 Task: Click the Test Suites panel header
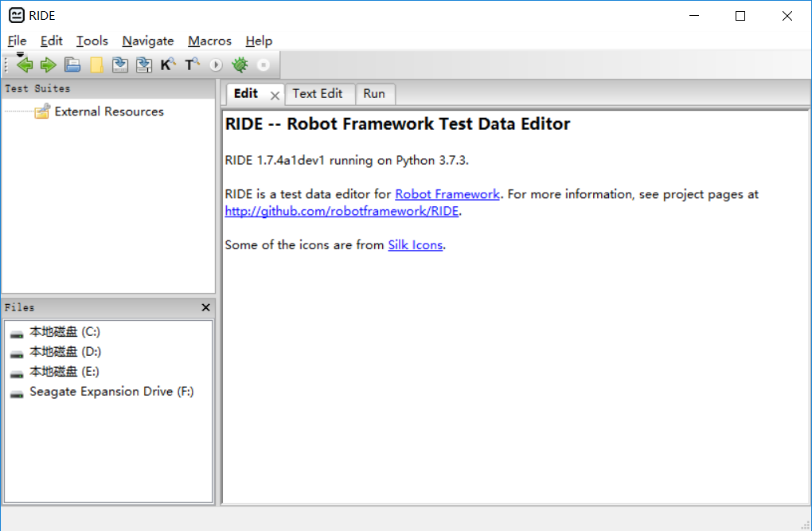coord(108,88)
